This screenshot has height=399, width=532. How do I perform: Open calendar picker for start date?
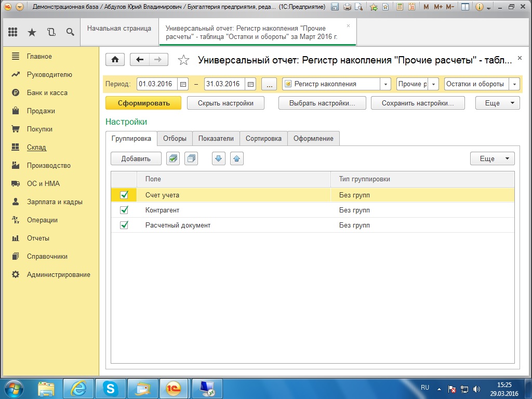[183, 84]
